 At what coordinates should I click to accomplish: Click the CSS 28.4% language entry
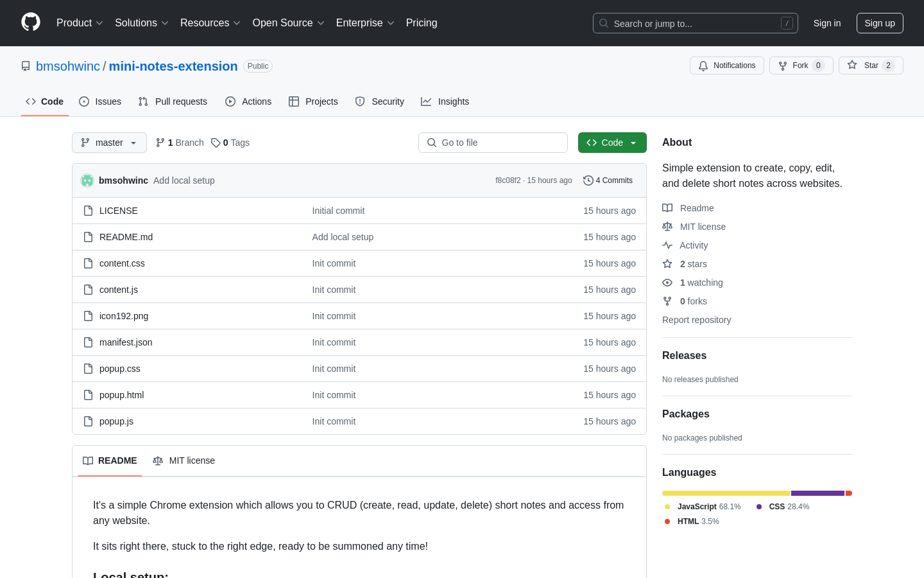pos(783,507)
